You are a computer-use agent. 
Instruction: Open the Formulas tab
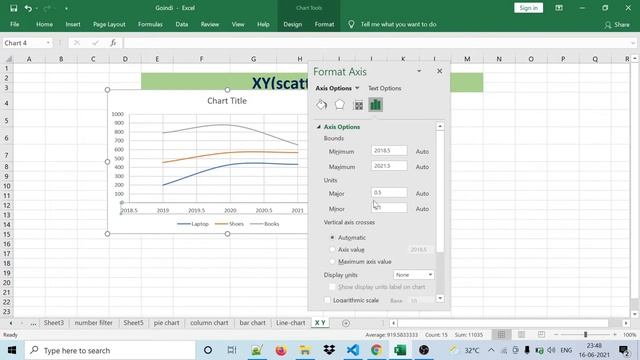[150, 24]
